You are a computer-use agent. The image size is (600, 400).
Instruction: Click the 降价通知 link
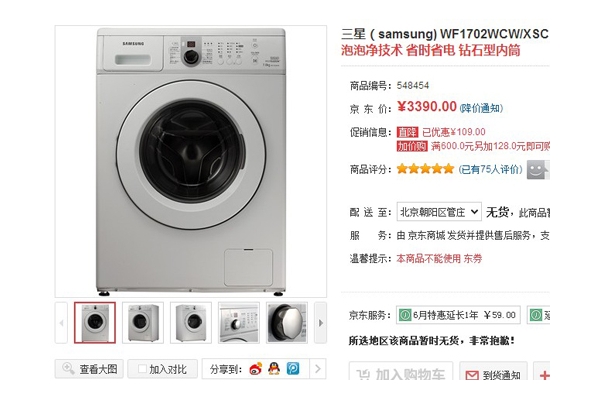[x=481, y=108]
